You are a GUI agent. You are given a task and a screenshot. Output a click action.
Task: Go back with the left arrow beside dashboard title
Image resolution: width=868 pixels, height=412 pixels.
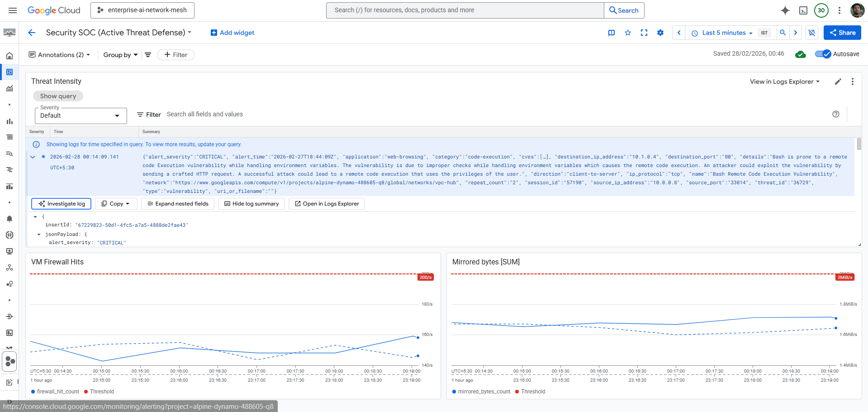tap(32, 33)
